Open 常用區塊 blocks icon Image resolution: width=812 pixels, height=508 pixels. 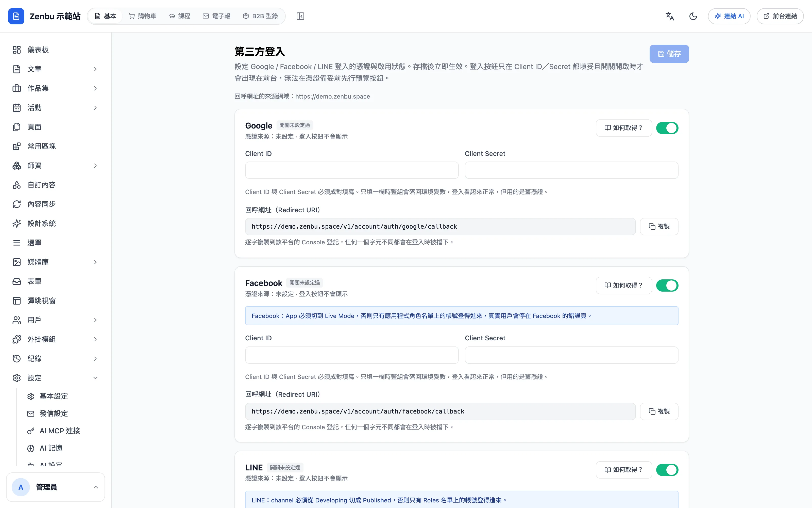pos(17,146)
